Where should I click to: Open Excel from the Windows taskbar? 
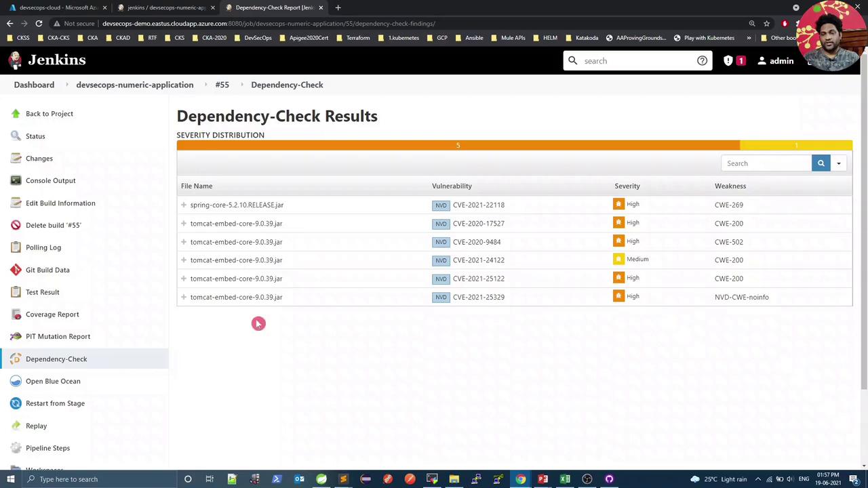565,479
